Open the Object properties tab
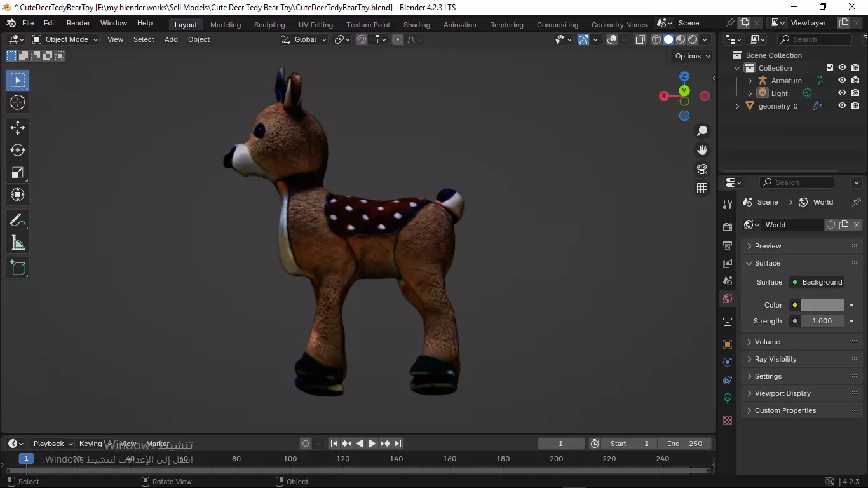 click(x=728, y=344)
